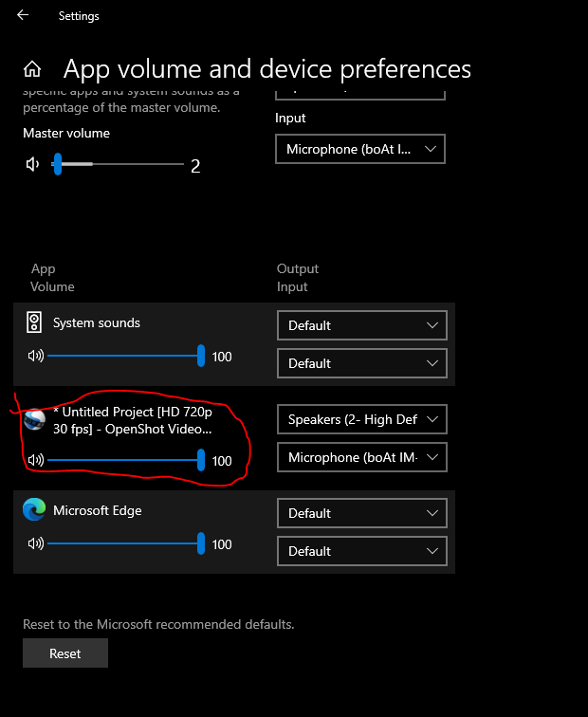Screen dimensions: 588x717
Task: Click the Microsoft Edge value 100
Action: [x=222, y=544]
